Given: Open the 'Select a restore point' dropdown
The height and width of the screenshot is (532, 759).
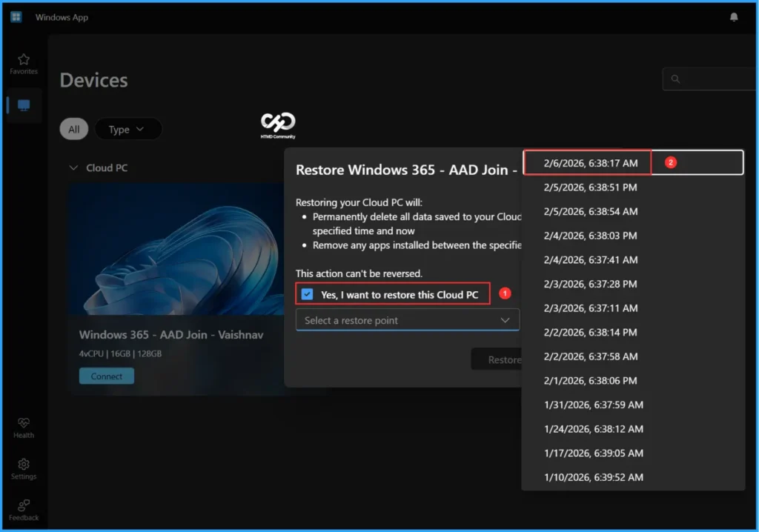Looking at the screenshot, I should pos(407,319).
